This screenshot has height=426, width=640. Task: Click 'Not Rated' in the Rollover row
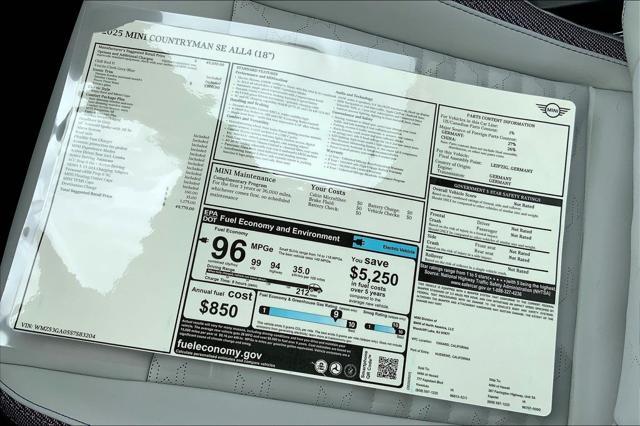pyautogui.click(x=518, y=270)
